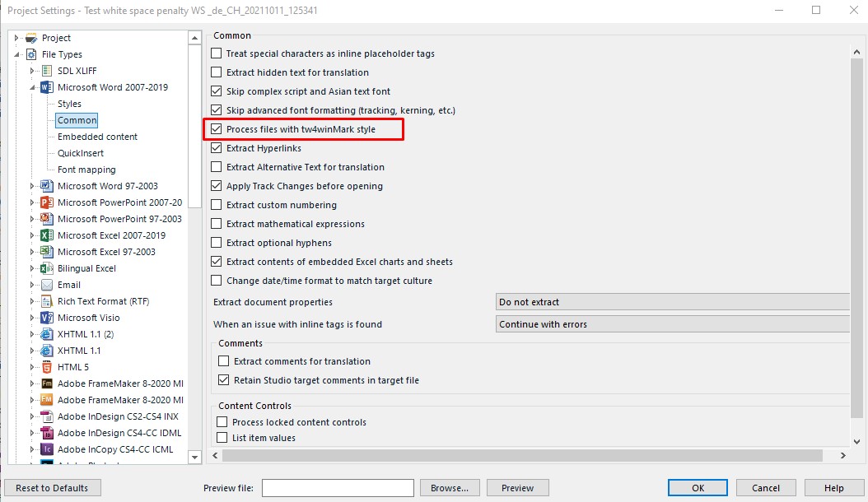Screen dimensions: 868x502
Task: Uncheck Process files with tw4winMark style
Action: (217, 129)
